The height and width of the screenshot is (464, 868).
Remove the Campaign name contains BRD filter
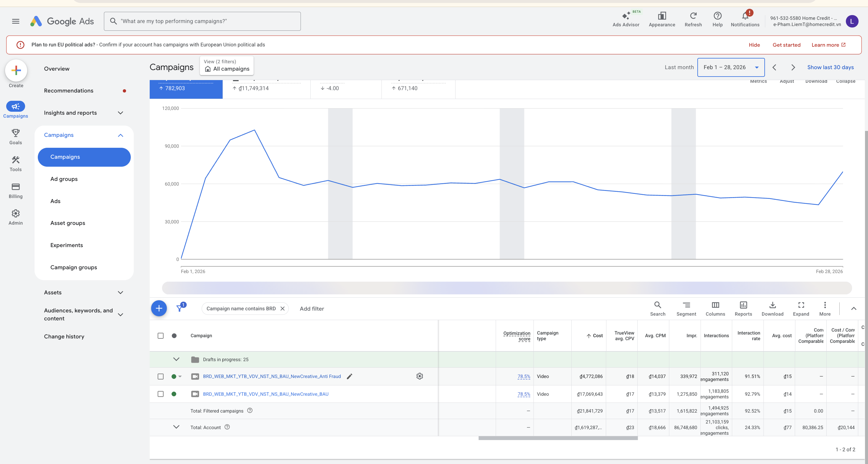tap(282, 309)
